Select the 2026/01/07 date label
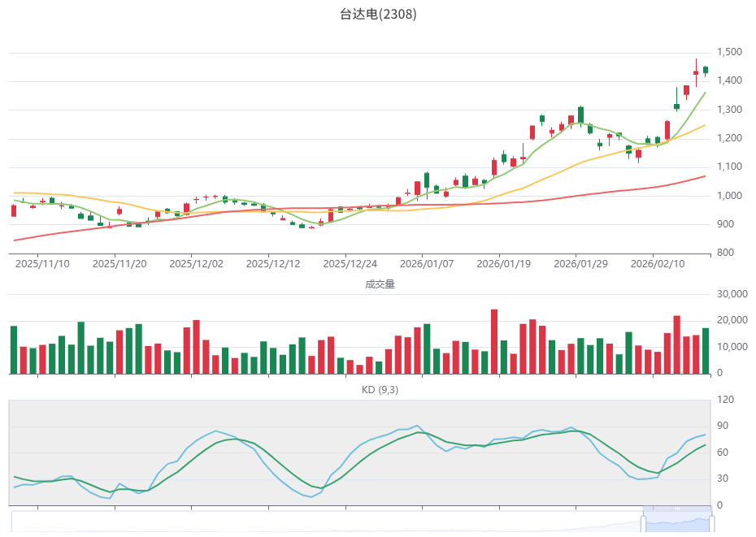The height and width of the screenshot is (537, 756). pos(427,264)
